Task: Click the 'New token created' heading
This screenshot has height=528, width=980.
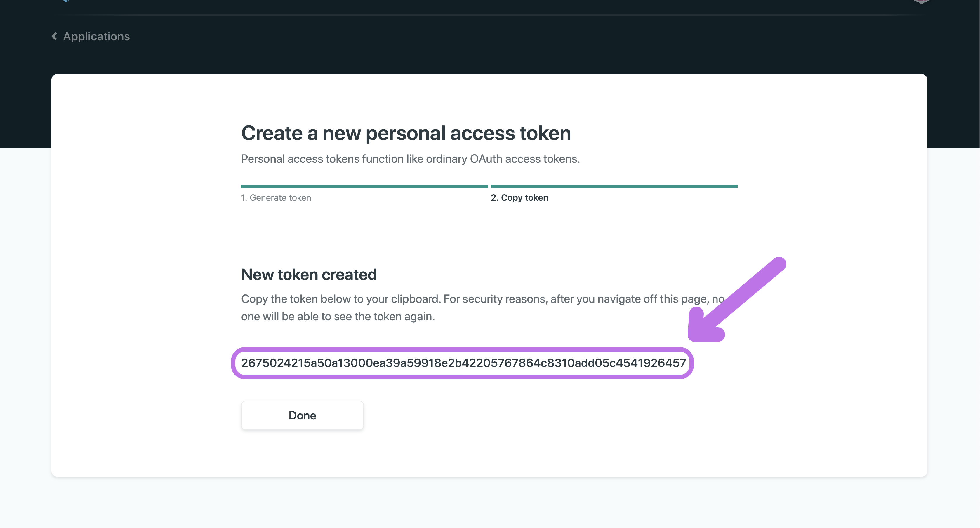Action: 309,275
